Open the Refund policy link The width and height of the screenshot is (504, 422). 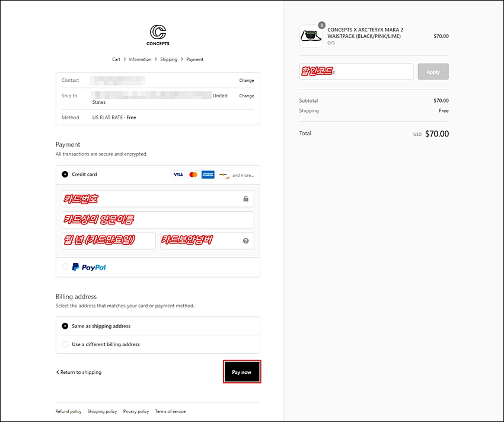point(68,411)
